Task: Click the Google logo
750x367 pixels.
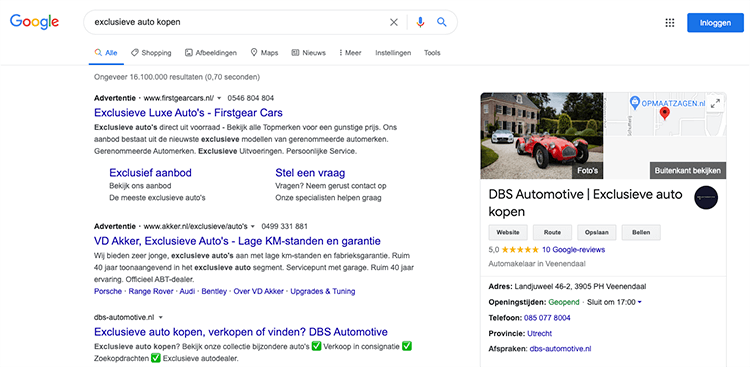Action: click(34, 22)
